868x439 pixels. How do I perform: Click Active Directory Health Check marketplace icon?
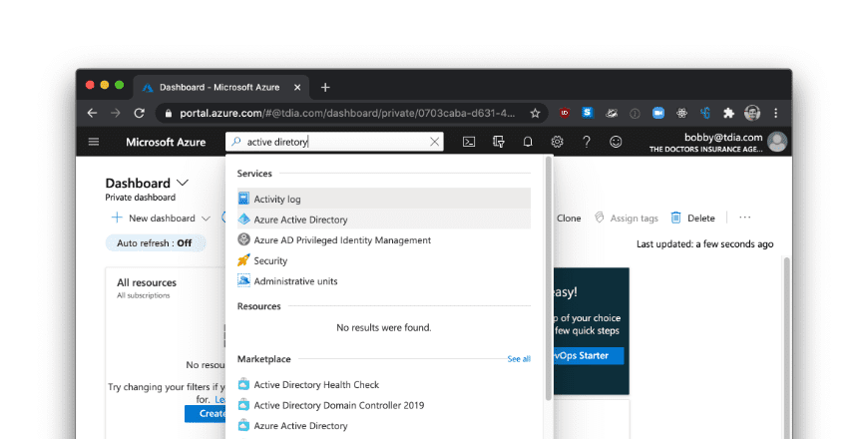pos(243,384)
